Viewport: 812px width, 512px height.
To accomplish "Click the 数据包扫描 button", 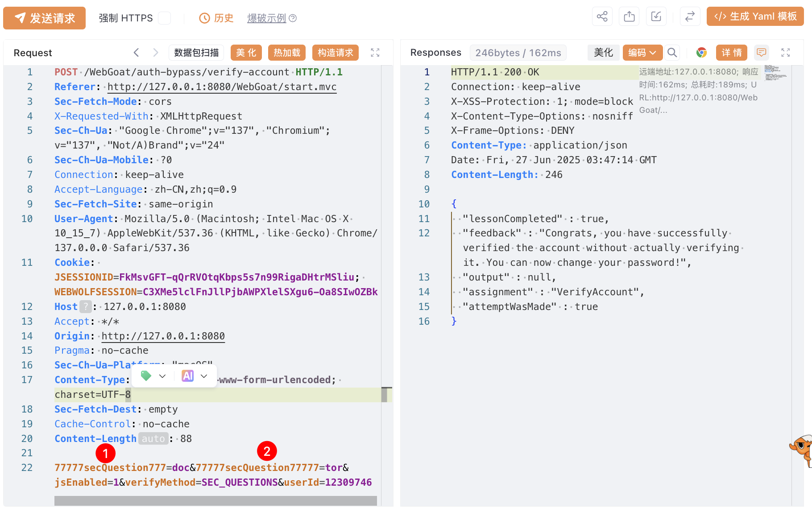I will [x=196, y=53].
